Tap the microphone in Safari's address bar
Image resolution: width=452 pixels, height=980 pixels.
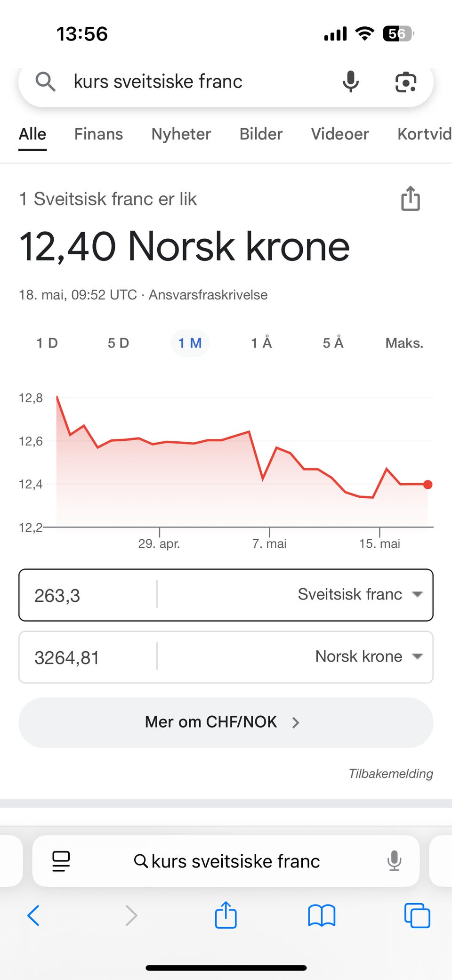tap(394, 861)
